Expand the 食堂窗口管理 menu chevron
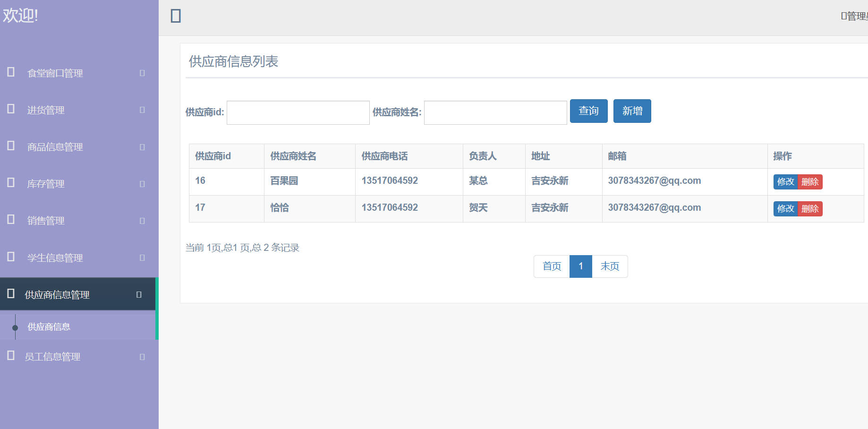Screen dimensions: 868x429 141,73
